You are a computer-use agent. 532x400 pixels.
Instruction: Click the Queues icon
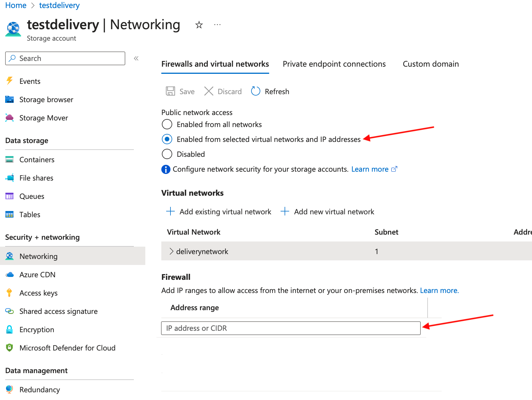[9, 196]
